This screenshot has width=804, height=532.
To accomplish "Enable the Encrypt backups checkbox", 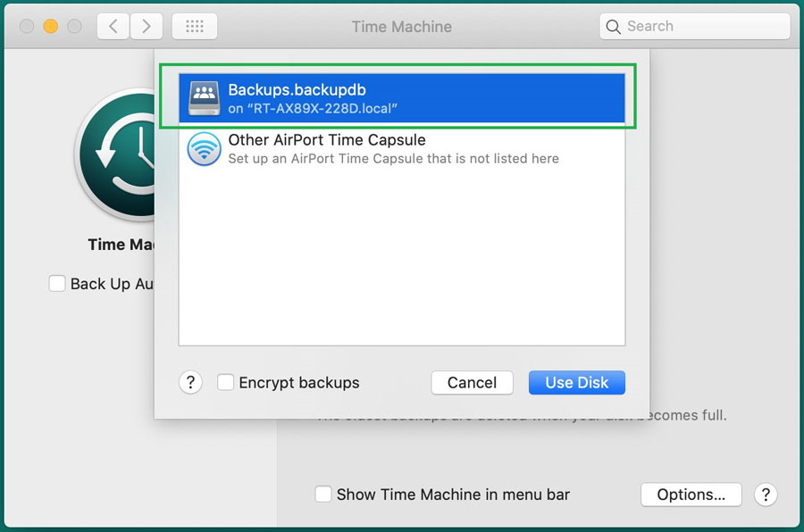I will point(225,382).
